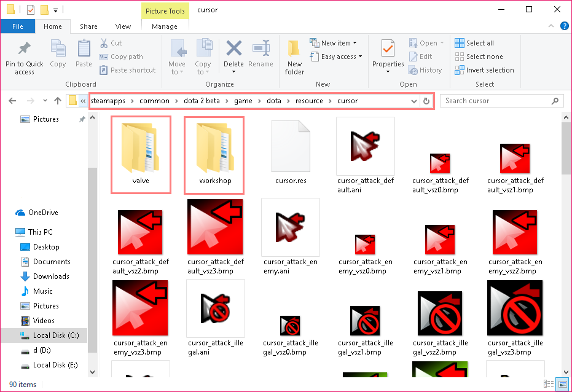The width and height of the screenshot is (572, 392).
Task: Click the Properties checkmark icon
Action: [x=388, y=49]
